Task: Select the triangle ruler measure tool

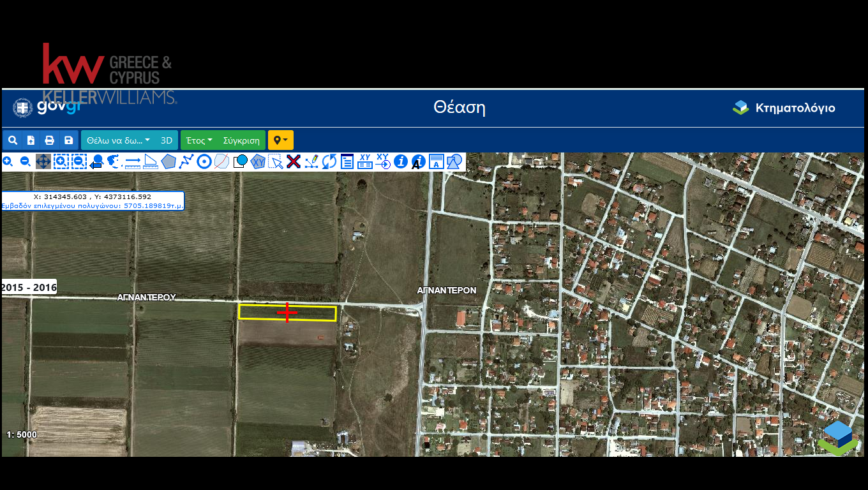Action: tap(151, 161)
